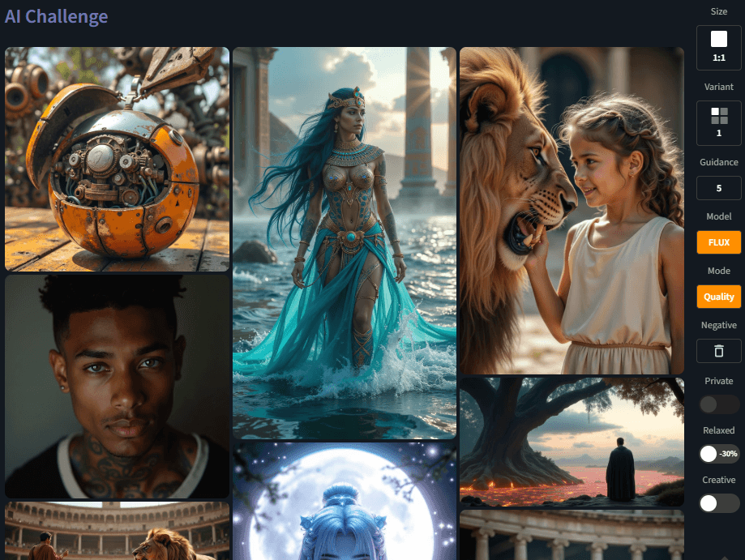This screenshot has width=745, height=560.
Task: Open the stone columns building image
Action: pyautogui.click(x=572, y=535)
